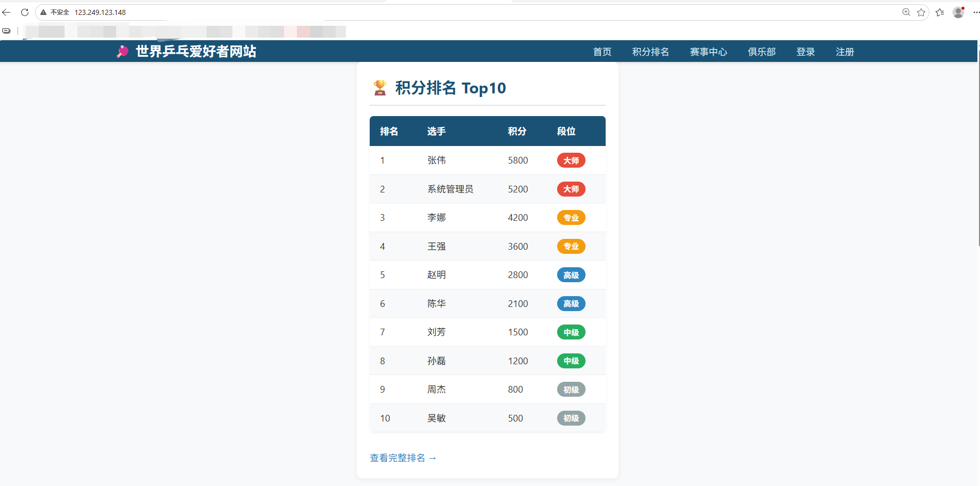Select player name 周杰
980x486 pixels.
[x=436, y=390]
